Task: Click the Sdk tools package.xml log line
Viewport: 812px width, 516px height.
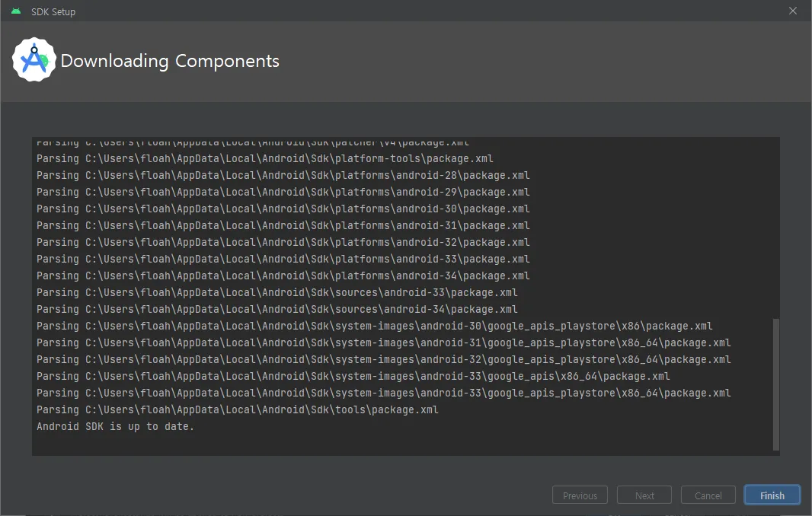Action: click(238, 410)
